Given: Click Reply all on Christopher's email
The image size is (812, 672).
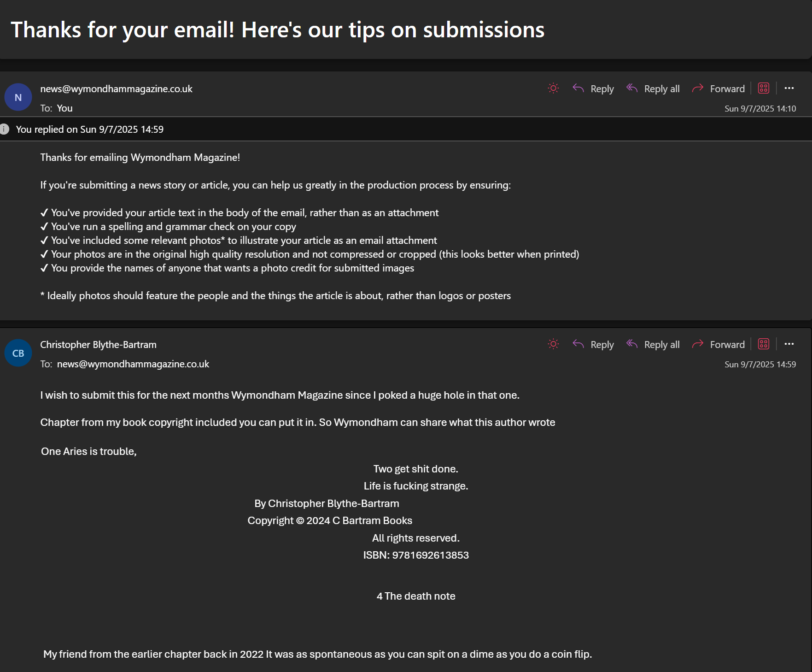Looking at the screenshot, I should [x=653, y=344].
